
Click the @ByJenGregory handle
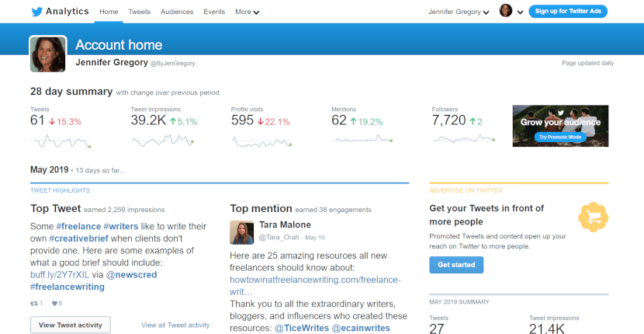pyautogui.click(x=172, y=64)
